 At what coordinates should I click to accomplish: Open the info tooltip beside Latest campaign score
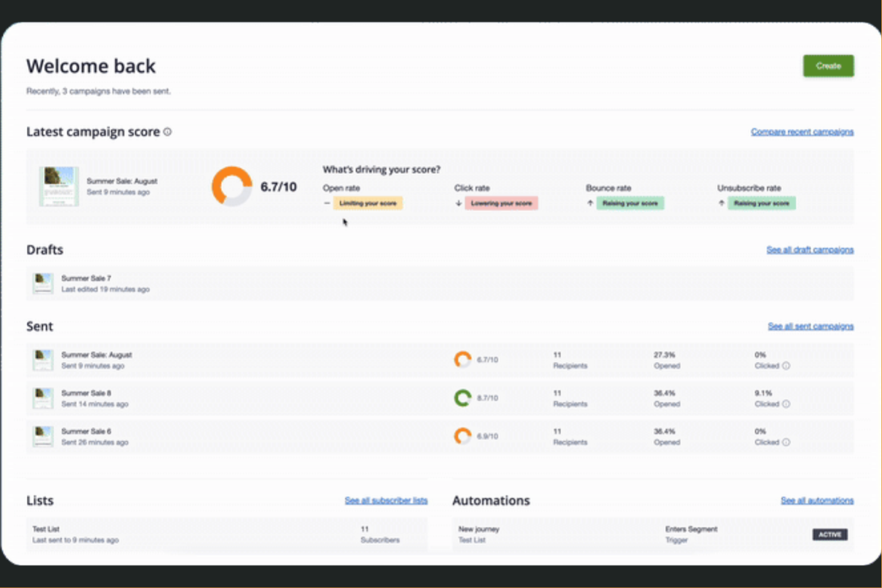point(167,132)
